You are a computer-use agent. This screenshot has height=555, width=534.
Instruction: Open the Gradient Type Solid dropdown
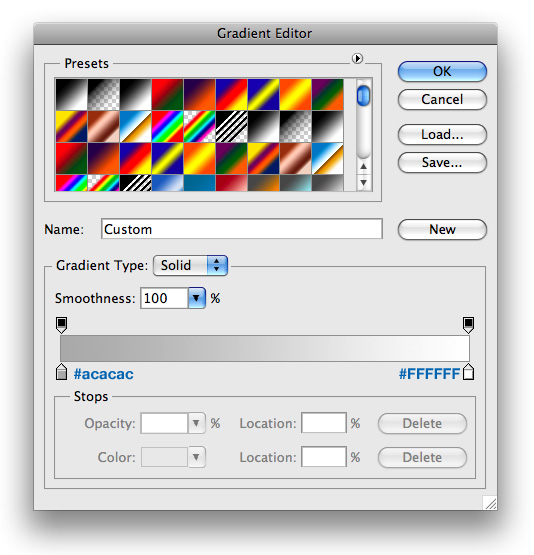tap(190, 265)
